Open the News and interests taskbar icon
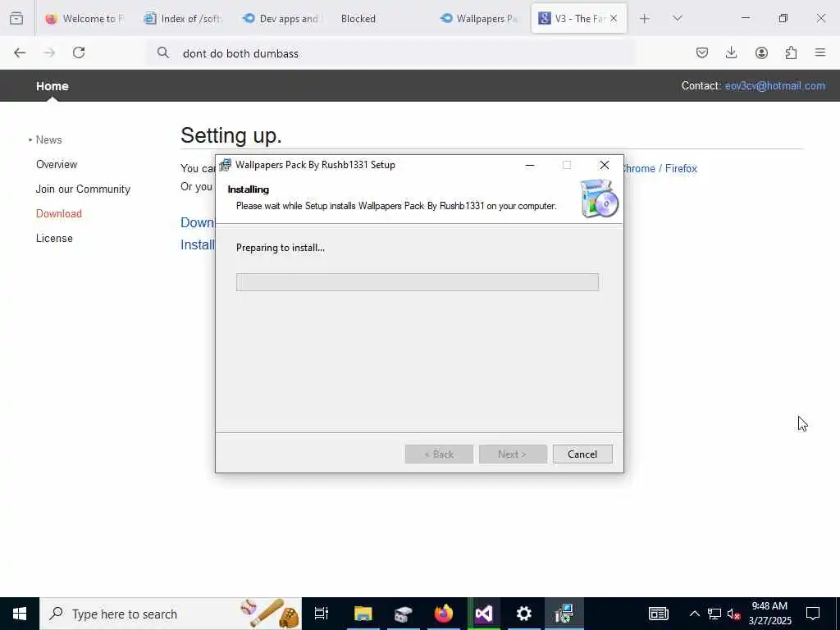Screen dimensions: 840x630 (659, 614)
